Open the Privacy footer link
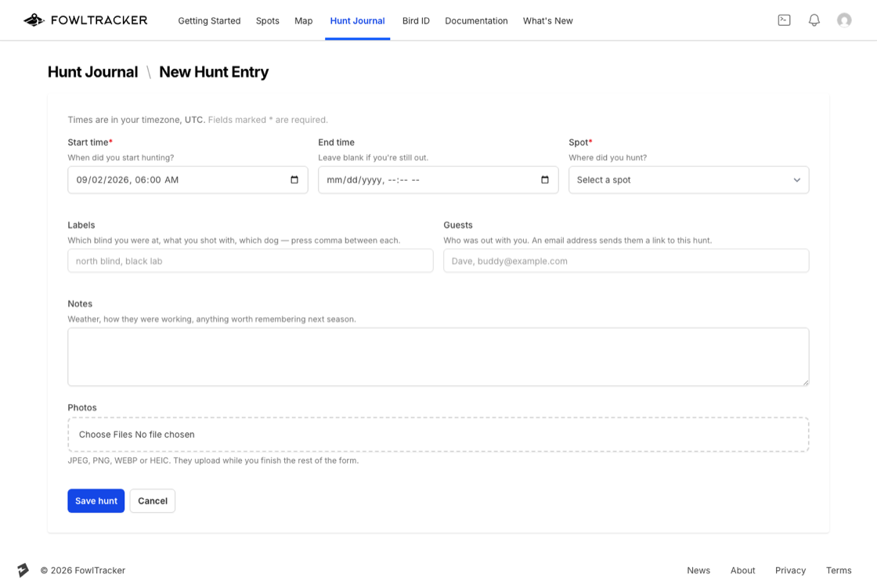Screen dimensions: 877x588 (790, 570)
